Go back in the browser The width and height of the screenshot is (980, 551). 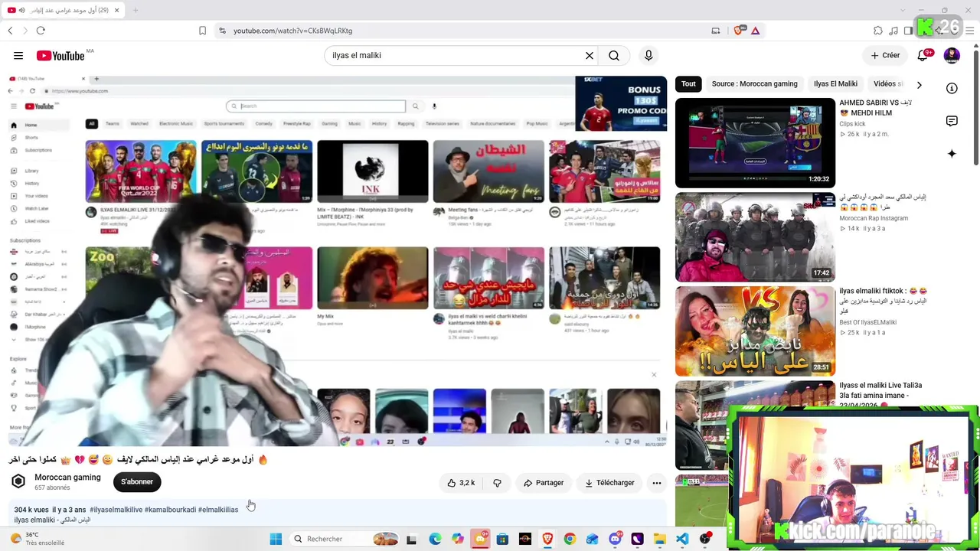pyautogui.click(x=10, y=31)
